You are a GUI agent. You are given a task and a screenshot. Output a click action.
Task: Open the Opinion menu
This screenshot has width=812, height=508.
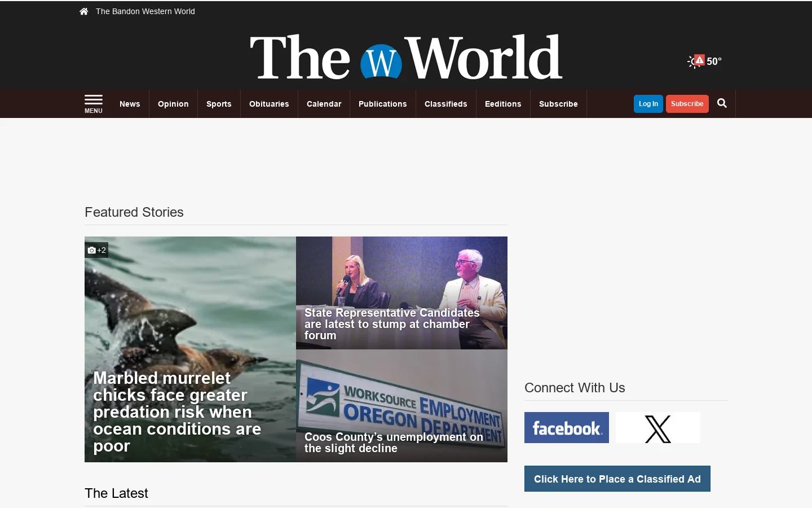point(173,104)
